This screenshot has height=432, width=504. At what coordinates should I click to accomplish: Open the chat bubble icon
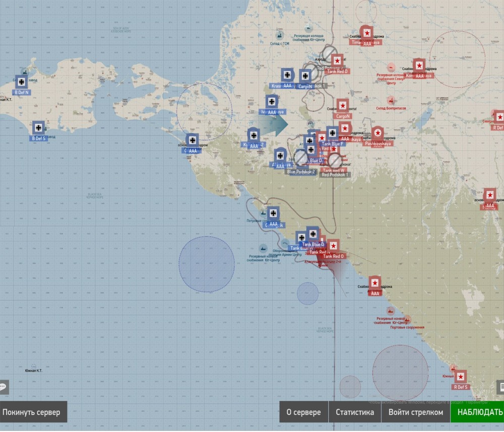(4, 387)
